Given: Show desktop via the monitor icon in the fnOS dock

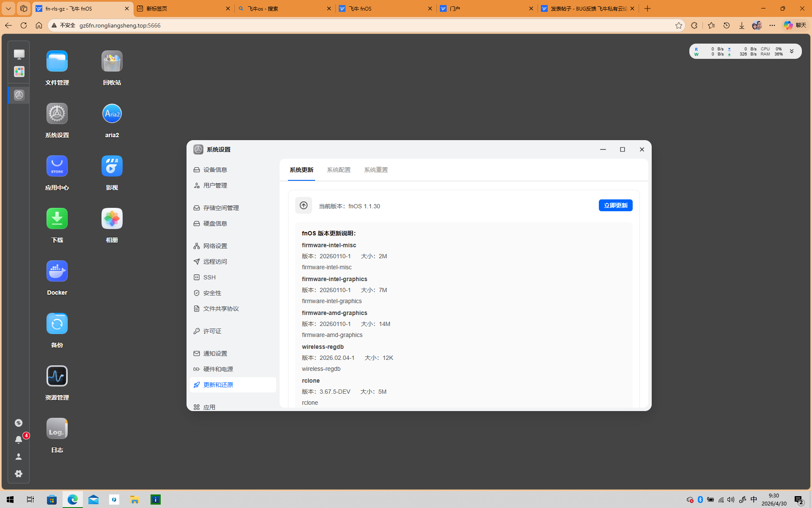Looking at the screenshot, I should point(19,54).
